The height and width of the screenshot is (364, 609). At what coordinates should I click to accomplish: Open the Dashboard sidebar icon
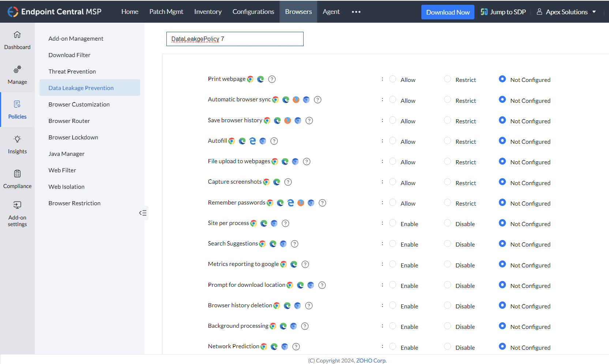coord(17,40)
